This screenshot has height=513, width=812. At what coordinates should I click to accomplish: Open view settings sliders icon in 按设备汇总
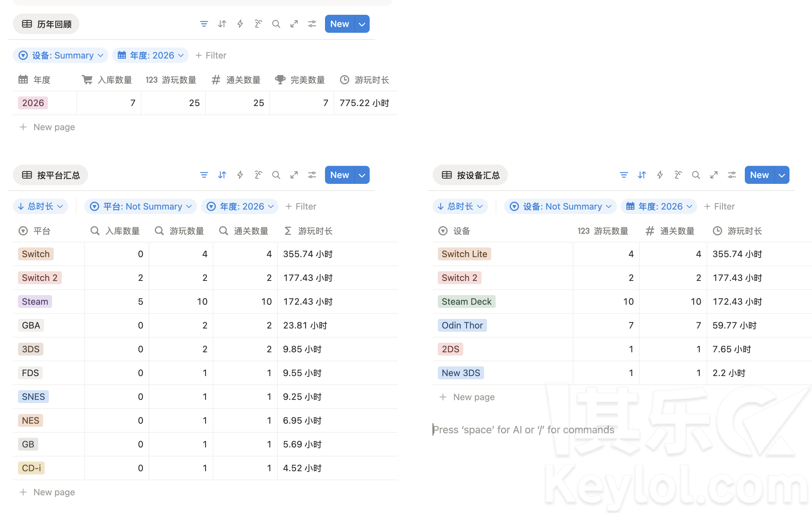(732, 175)
